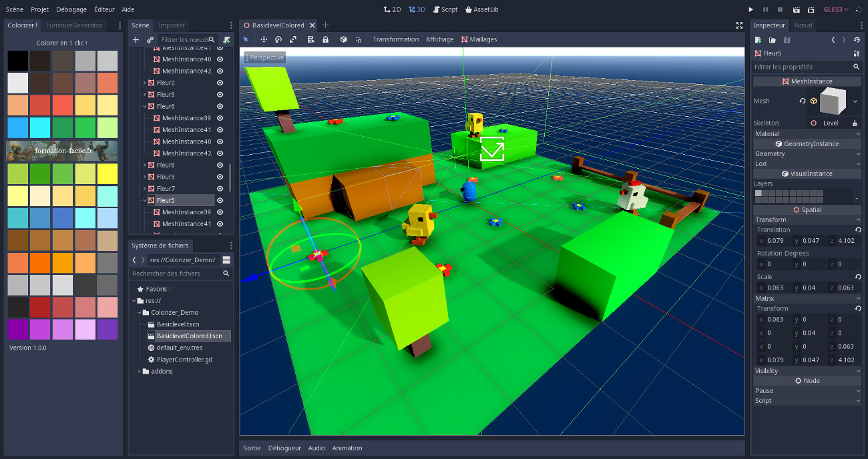
Task: Open the AssetLib workspace
Action: click(481, 9)
